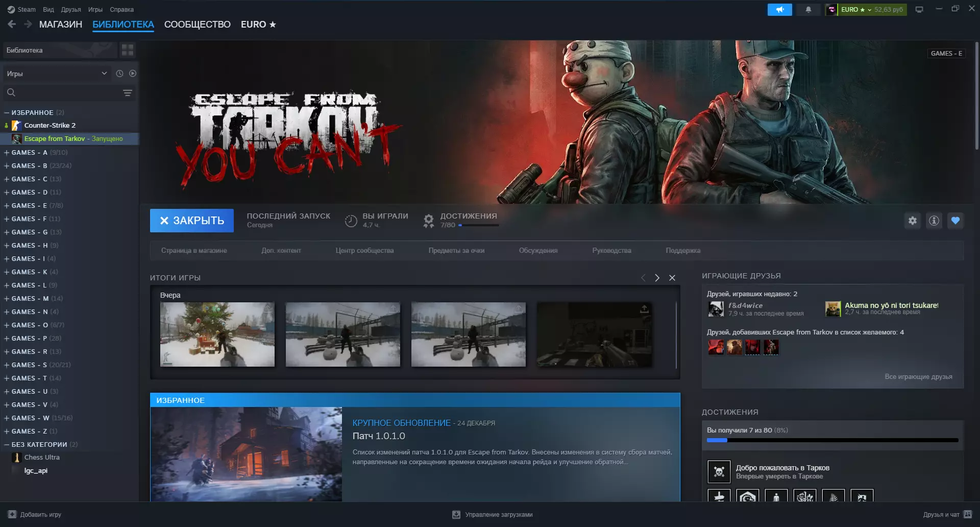The width and height of the screenshot is (980, 527).
Task: Click 'Добро пожаловать в Тарков' achievement icon
Action: tap(719, 472)
